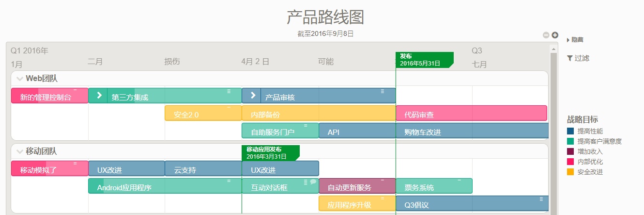This screenshot has width=644, height=215.
Task: Toggle the 隐藏 sidebar disclosure triangle
Action: coord(568,40)
